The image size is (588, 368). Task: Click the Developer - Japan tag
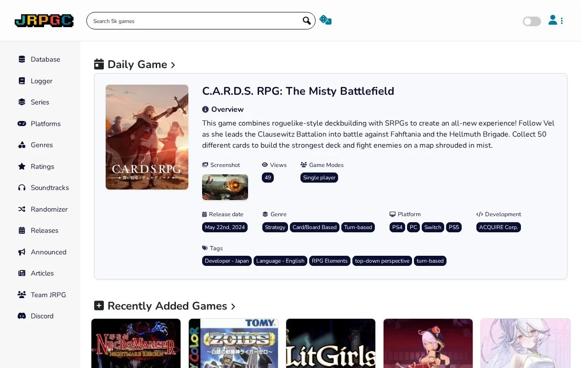(227, 261)
